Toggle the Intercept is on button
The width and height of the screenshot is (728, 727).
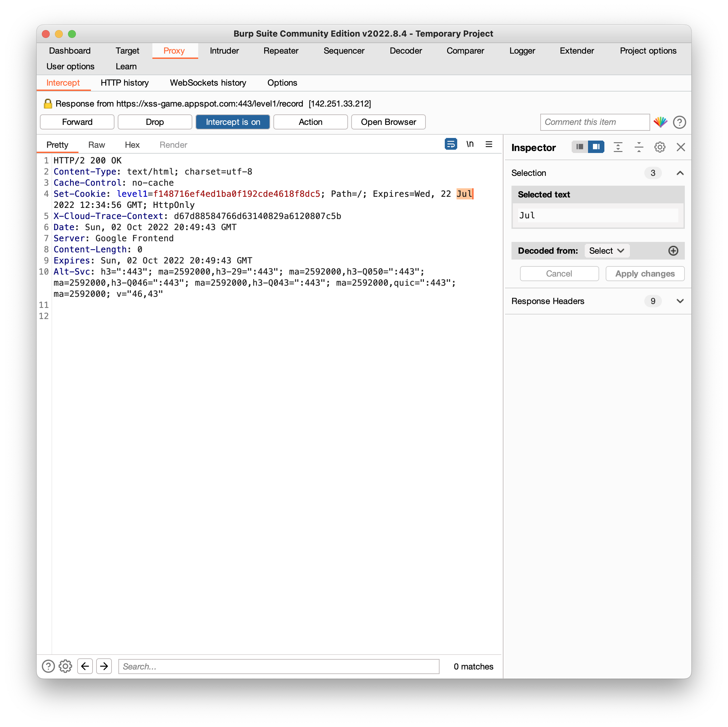pos(233,122)
